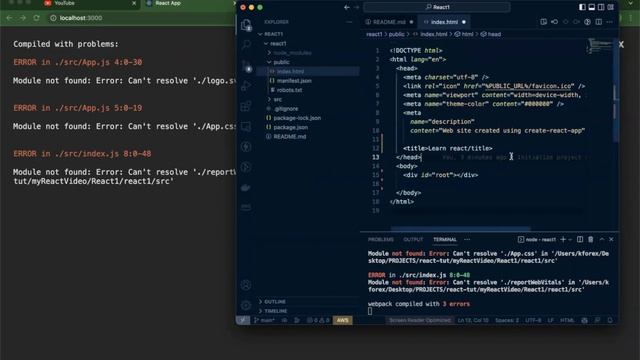This screenshot has height=360, width=640.
Task: Toggle the bottom panel layout icon
Action: (591, 7)
